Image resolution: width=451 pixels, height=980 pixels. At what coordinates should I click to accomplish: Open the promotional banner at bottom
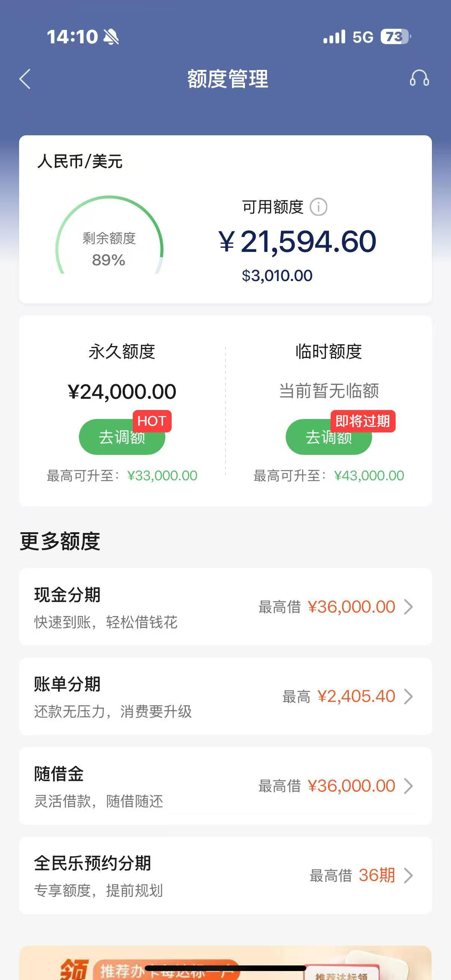[x=225, y=963]
